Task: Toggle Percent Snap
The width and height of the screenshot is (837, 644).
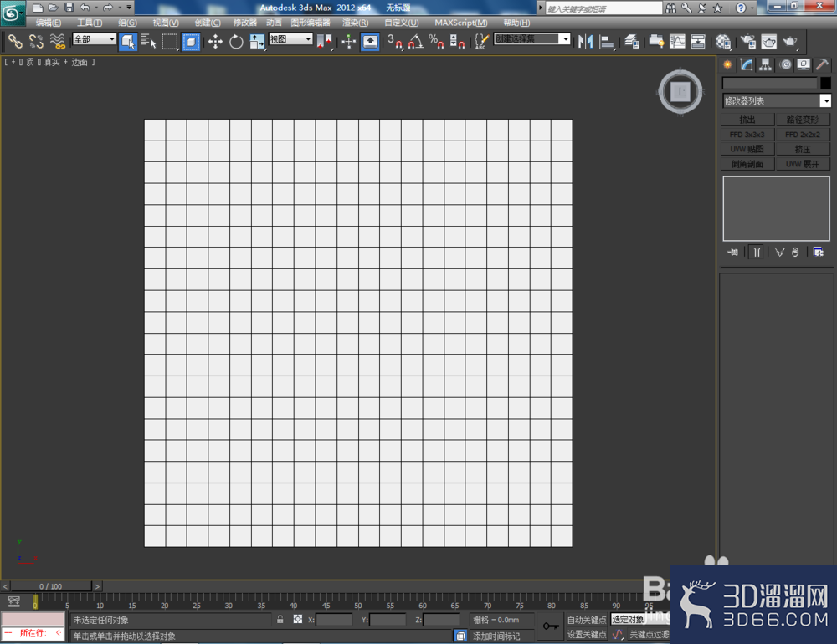Action: (x=437, y=41)
